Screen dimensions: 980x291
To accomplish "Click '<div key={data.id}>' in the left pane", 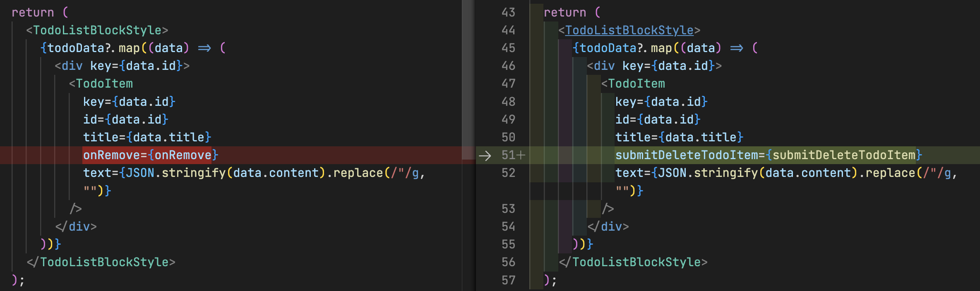I will [122, 66].
